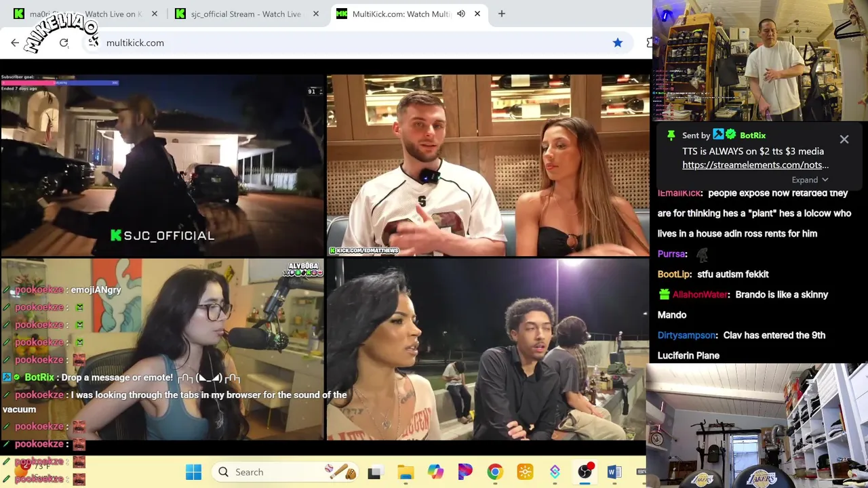Select the EDMATTHEWS stream video
This screenshot has height=488, width=868.
click(x=488, y=165)
